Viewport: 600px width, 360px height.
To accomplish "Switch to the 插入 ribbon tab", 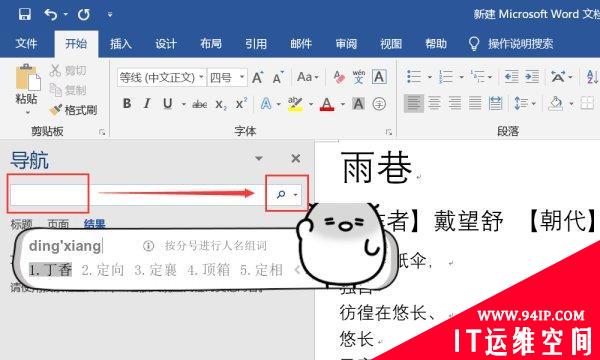I will click(x=121, y=44).
